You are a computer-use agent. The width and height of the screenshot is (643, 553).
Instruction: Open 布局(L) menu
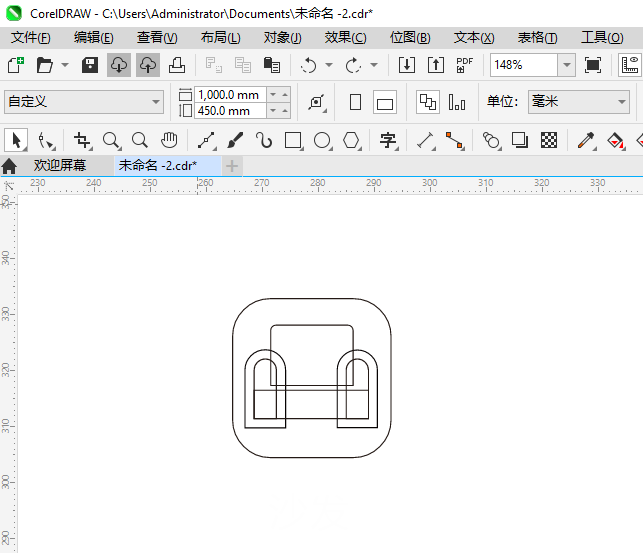pos(220,38)
